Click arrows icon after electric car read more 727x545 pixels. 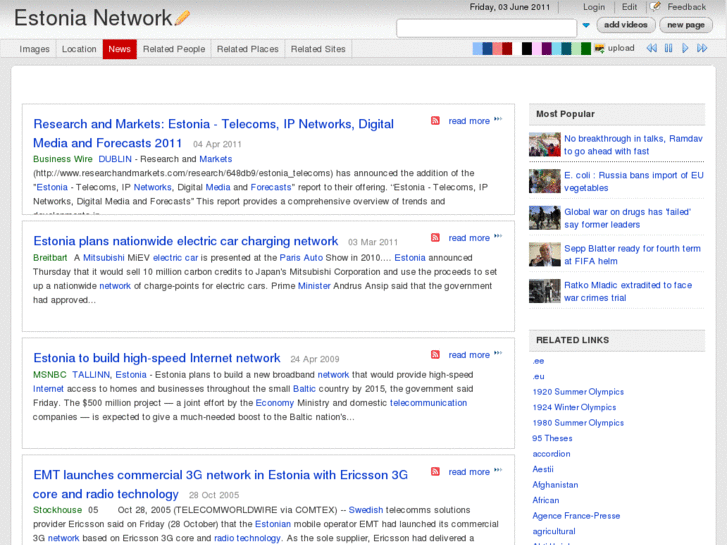coord(498,236)
